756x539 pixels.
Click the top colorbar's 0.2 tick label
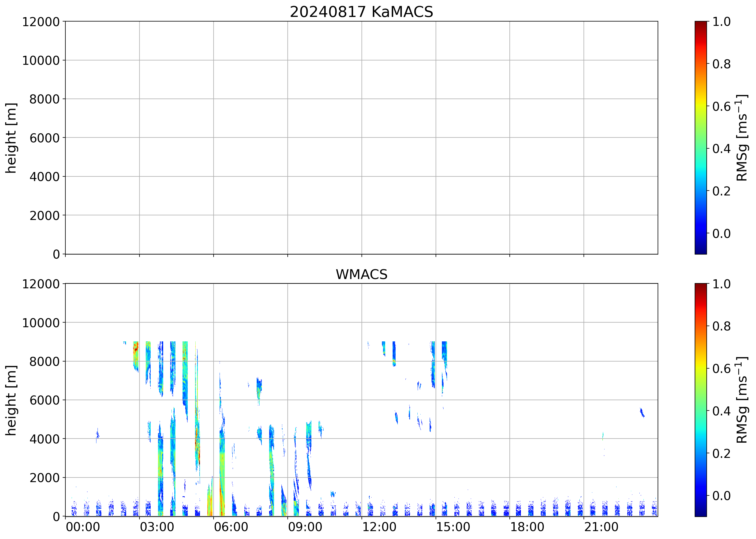tap(721, 191)
